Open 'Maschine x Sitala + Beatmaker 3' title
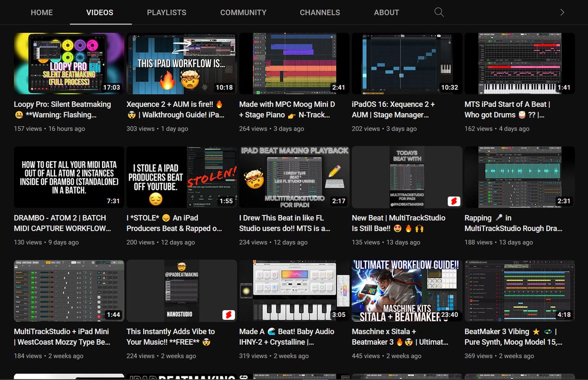The height and width of the screenshot is (380, 588). [400, 336]
